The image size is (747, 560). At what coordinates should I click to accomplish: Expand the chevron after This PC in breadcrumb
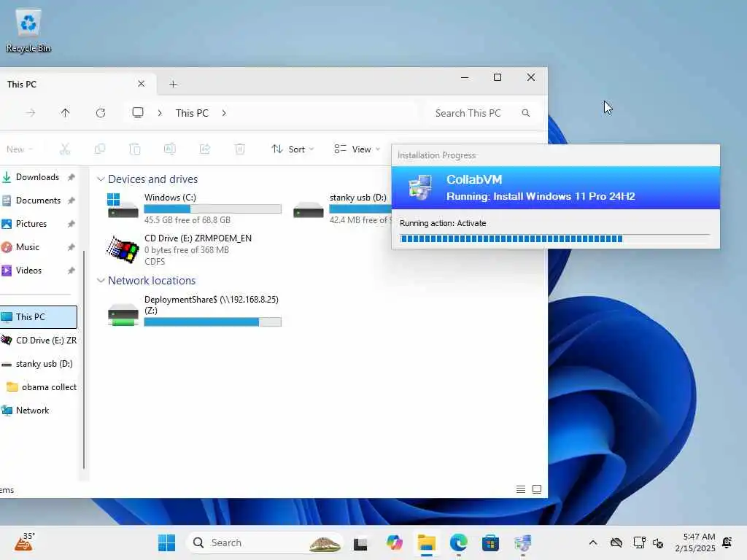[224, 113]
